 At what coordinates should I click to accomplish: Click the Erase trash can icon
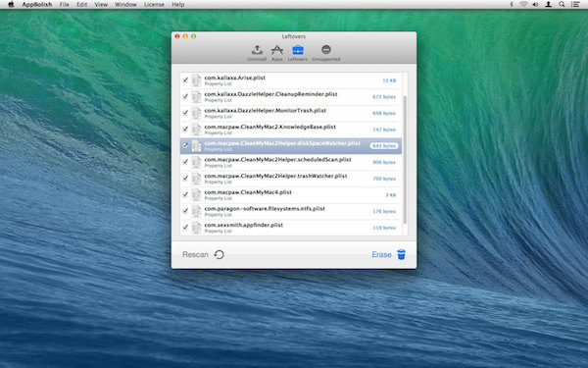(x=401, y=254)
